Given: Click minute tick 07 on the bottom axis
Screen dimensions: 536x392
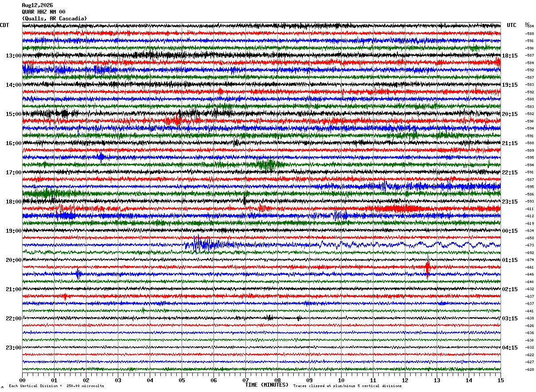Looking at the screenshot, I should click(x=245, y=380).
